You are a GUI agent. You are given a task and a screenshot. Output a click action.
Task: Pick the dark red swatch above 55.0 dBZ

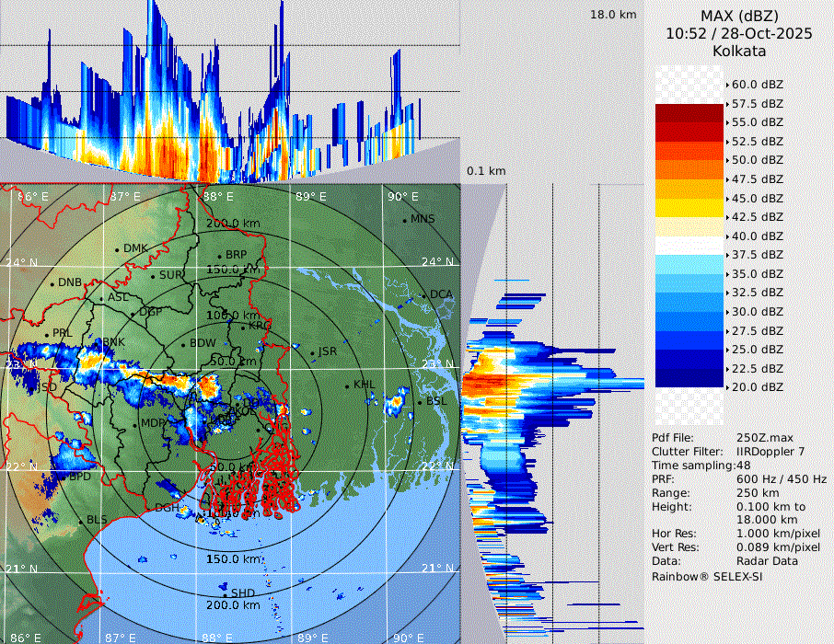coord(689,112)
